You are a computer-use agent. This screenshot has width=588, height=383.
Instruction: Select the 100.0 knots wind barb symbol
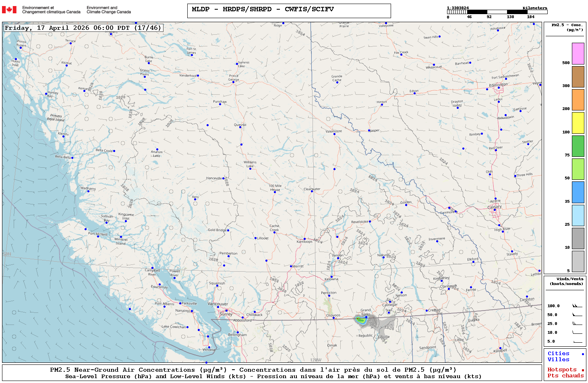click(x=577, y=306)
